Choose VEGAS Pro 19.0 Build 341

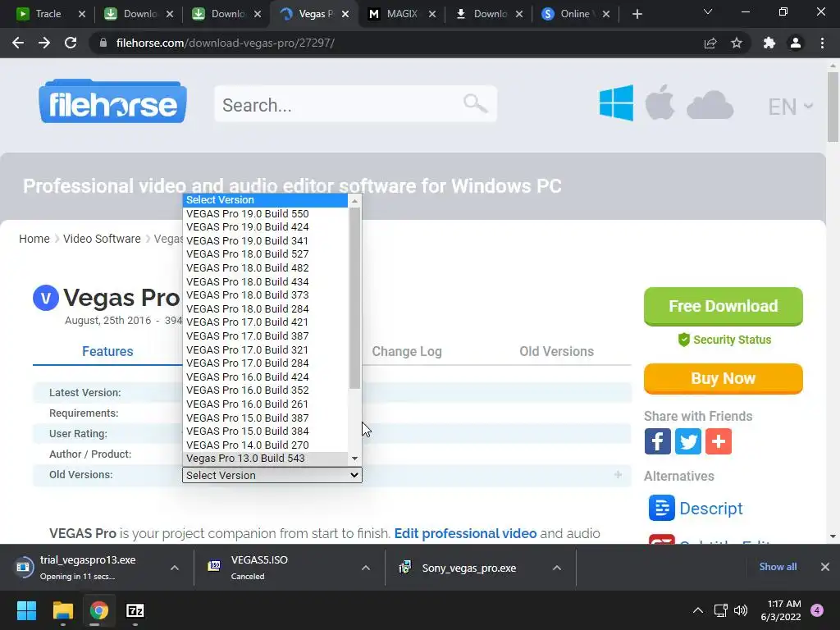[265, 240]
